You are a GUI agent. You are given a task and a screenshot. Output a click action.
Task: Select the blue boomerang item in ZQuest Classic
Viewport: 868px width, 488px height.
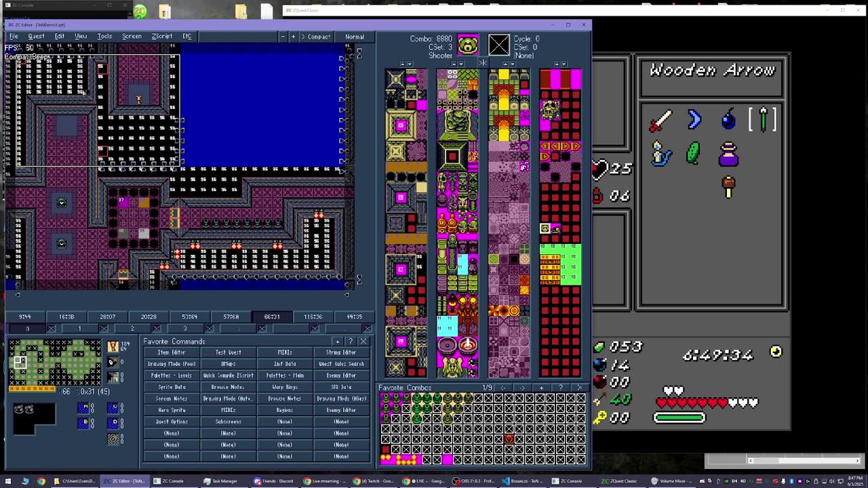point(694,121)
